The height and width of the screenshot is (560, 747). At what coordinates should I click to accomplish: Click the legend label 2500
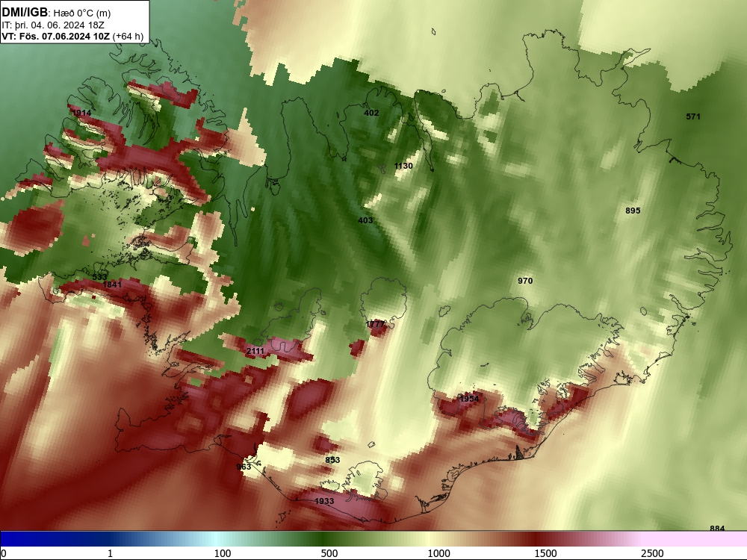coord(652,553)
